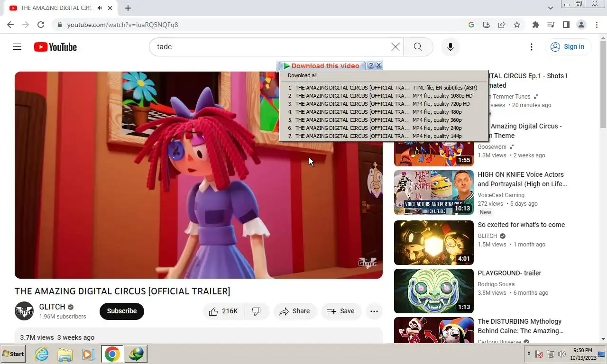This screenshot has width=607, height=364.
Task: Sign in to YouTube
Action: (x=568, y=46)
